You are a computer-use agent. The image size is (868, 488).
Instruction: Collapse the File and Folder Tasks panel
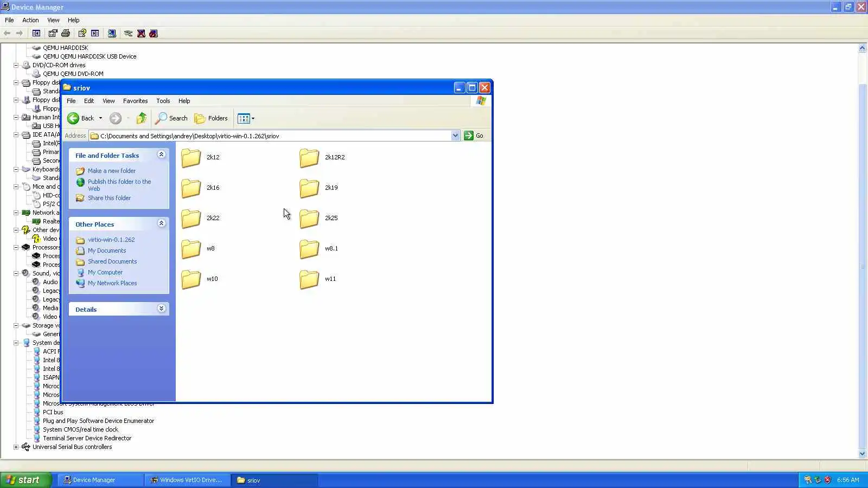161,155
